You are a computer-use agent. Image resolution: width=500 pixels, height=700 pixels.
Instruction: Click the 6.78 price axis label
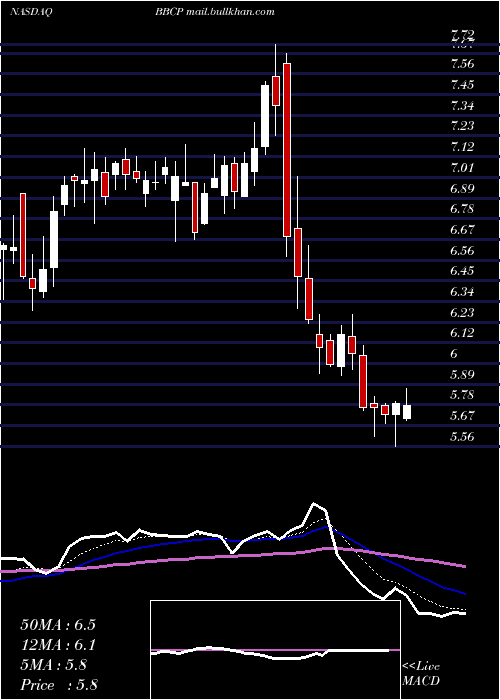point(462,209)
